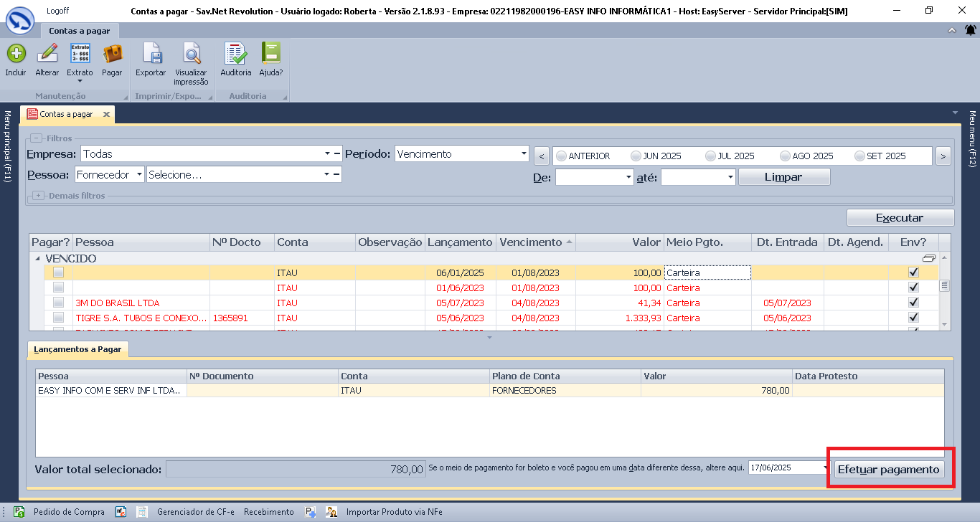Select the ANTERIOR period radio button
Screen dimensions: 980x522
561,156
